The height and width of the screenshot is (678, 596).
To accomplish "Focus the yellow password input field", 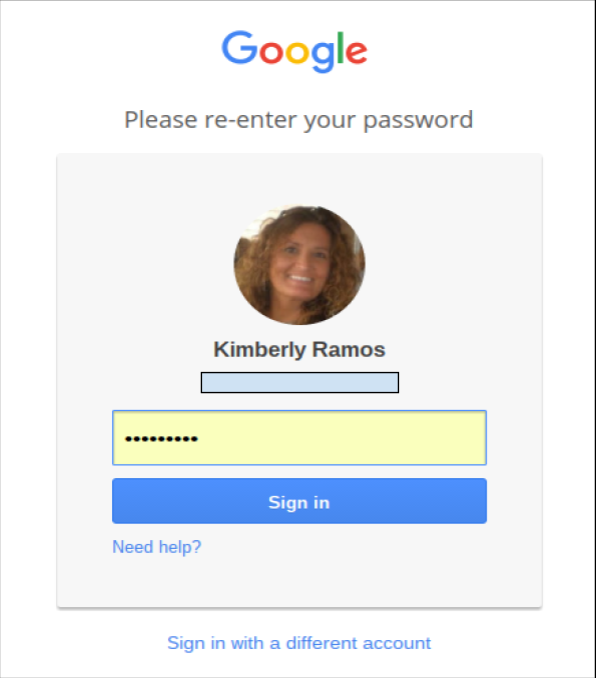I will [299, 438].
